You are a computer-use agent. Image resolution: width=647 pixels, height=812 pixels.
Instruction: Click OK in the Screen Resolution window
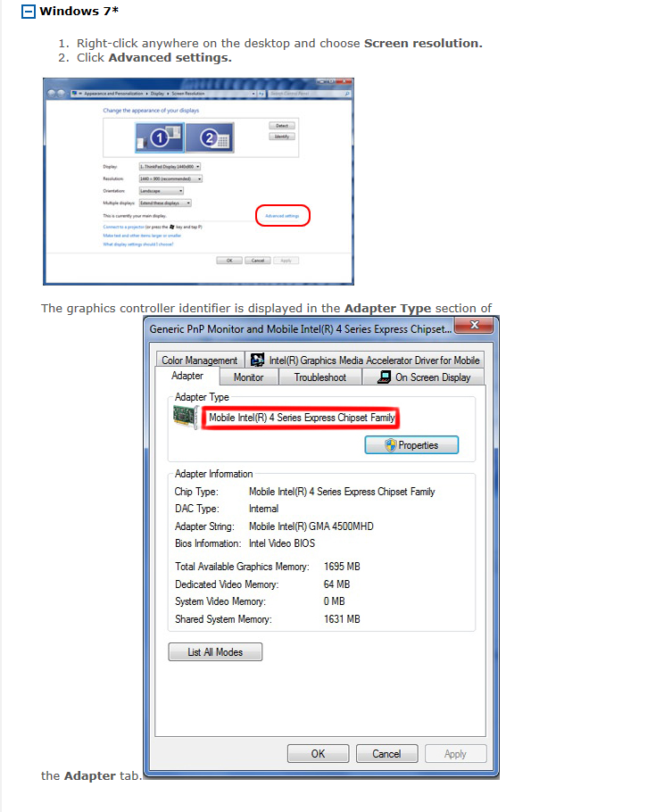(229, 261)
